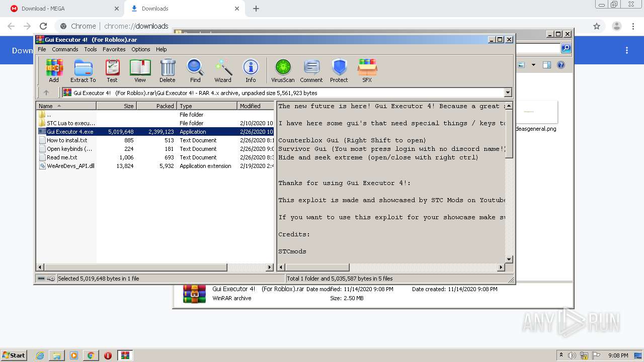
Task: Click the Protect shield icon
Action: [x=339, y=70]
